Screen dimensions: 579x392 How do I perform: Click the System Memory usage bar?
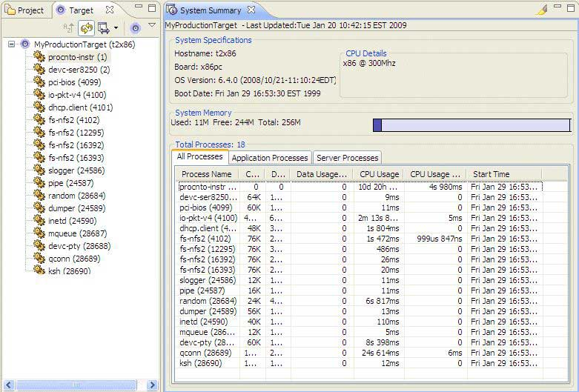point(472,125)
